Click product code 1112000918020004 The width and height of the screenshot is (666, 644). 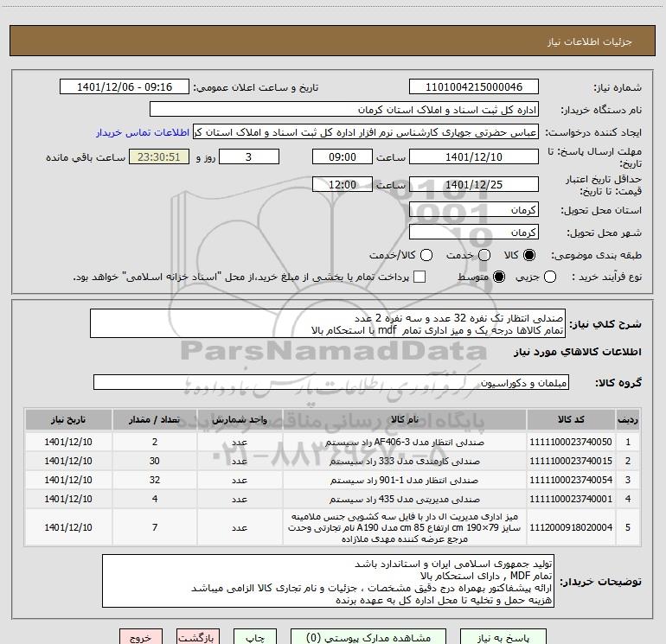(x=571, y=527)
